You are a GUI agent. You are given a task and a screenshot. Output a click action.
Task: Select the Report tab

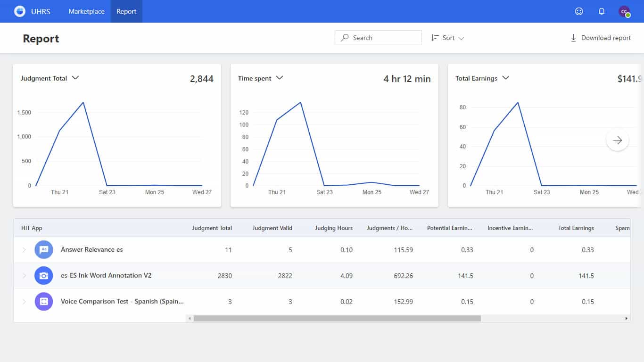[126, 11]
